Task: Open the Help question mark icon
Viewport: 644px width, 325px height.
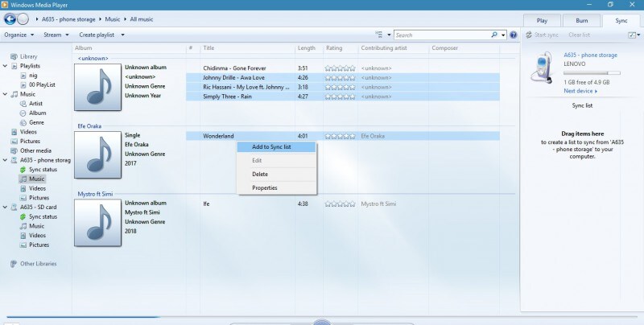Action: click(x=513, y=35)
